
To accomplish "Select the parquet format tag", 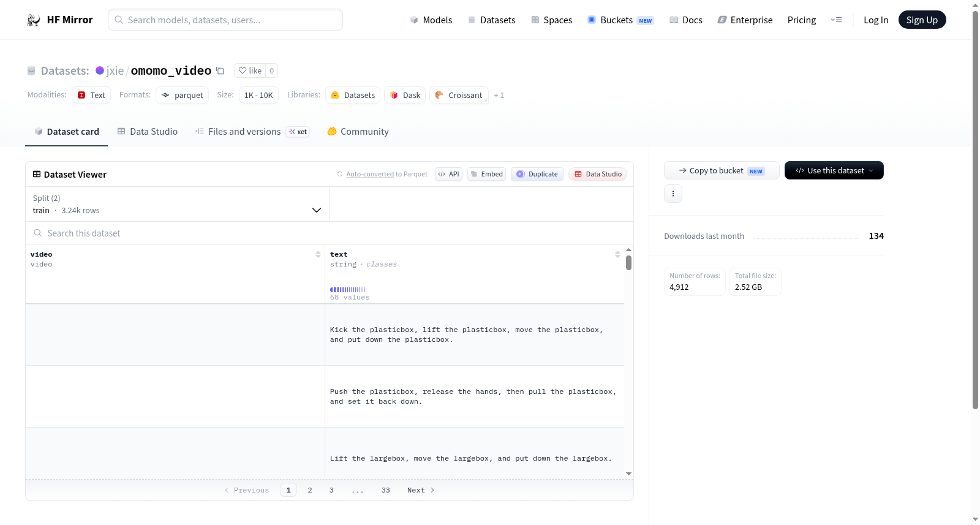I will click(183, 95).
